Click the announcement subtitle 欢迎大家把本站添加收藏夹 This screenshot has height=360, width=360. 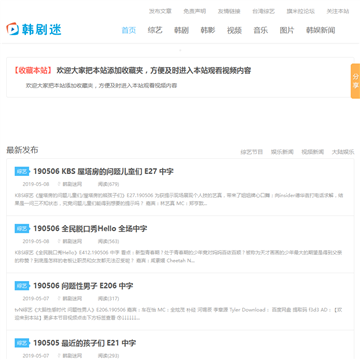[x=101, y=86]
